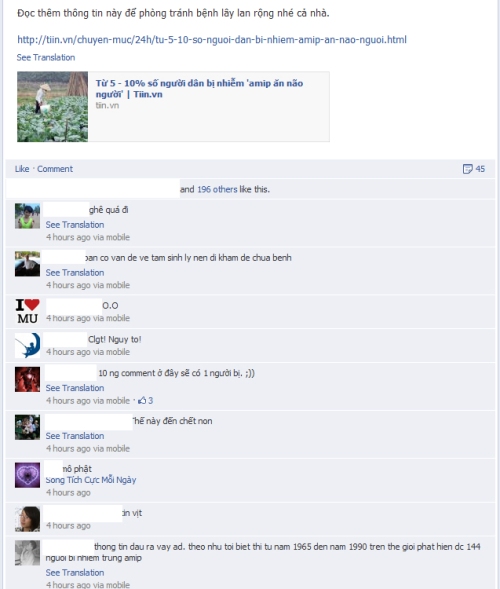Click the purple heart avatar
Screen dimensions: 500x589
coord(27,475)
